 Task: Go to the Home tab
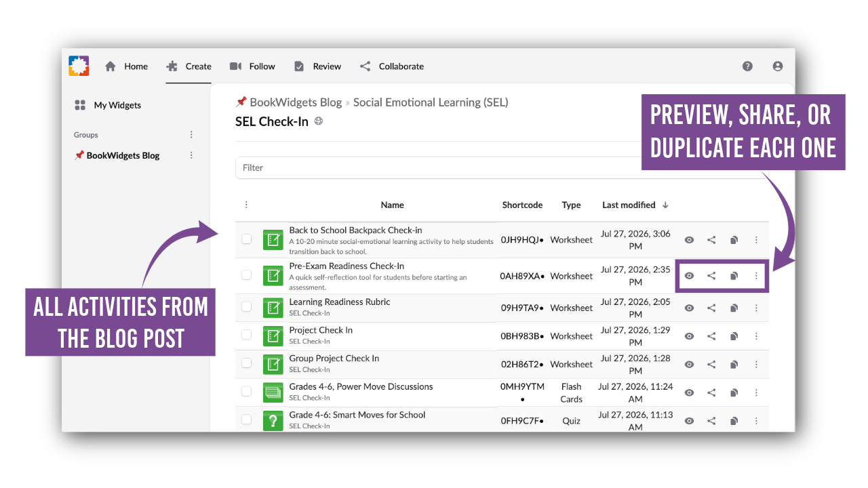click(126, 66)
